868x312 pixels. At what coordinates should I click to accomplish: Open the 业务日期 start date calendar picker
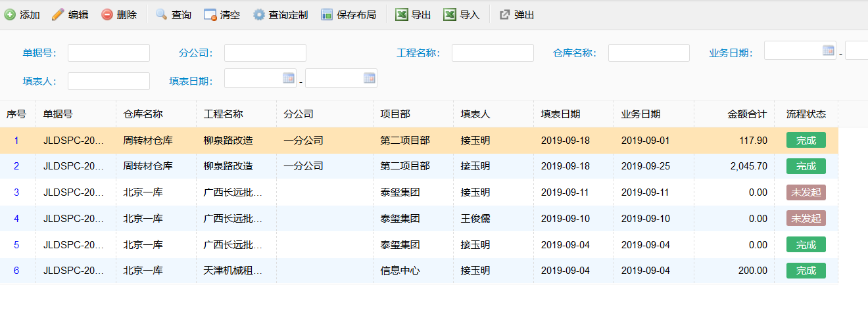829,50
